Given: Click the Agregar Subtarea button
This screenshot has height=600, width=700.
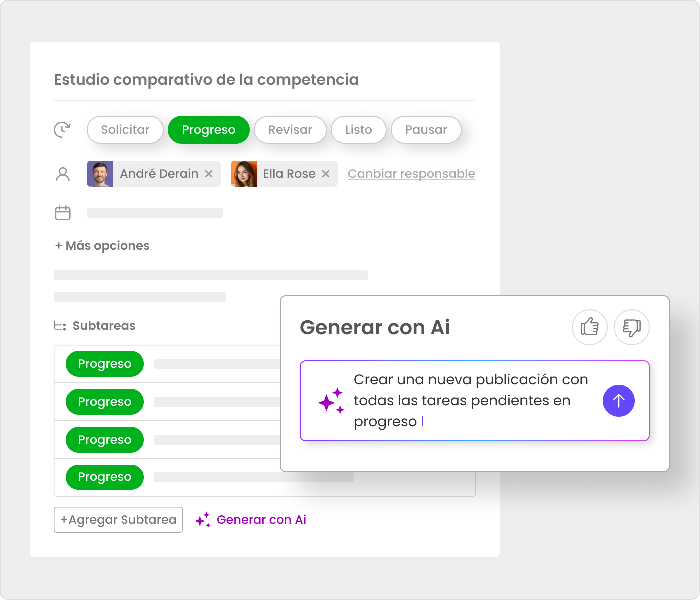Looking at the screenshot, I should 118,520.
